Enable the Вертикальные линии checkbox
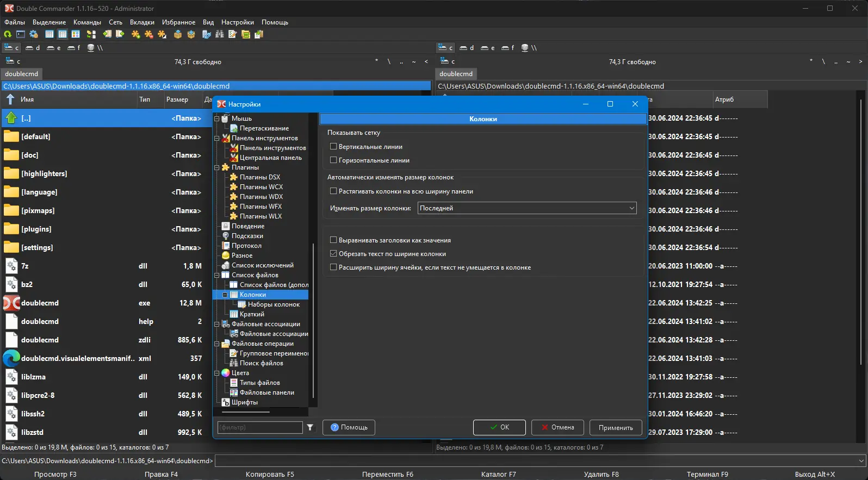 [333, 147]
